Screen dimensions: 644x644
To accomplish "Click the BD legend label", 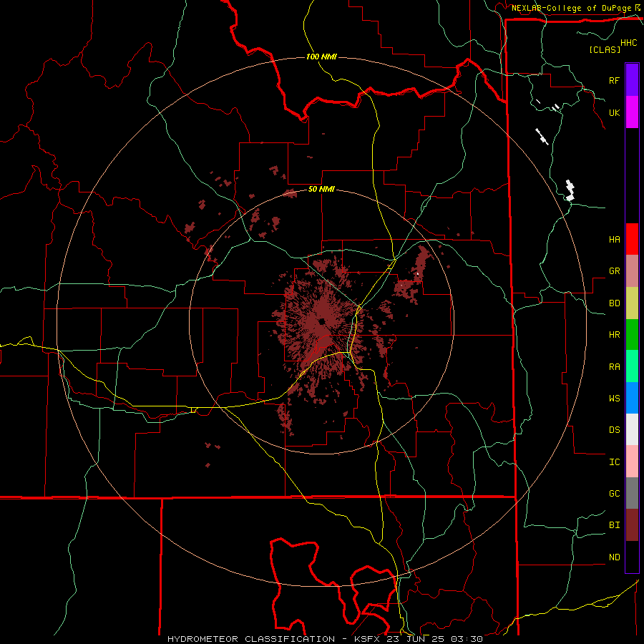I will pyautogui.click(x=614, y=303).
